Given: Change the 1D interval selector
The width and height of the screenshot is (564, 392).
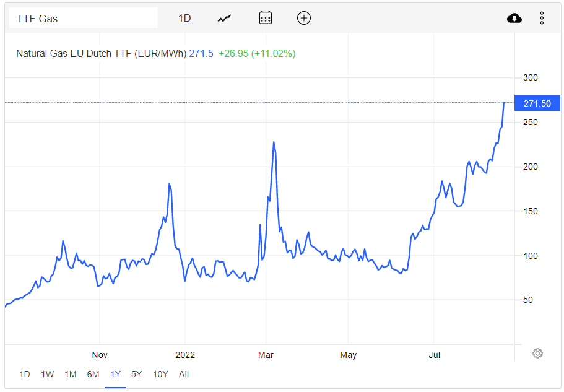Looking at the screenshot, I should click(184, 18).
